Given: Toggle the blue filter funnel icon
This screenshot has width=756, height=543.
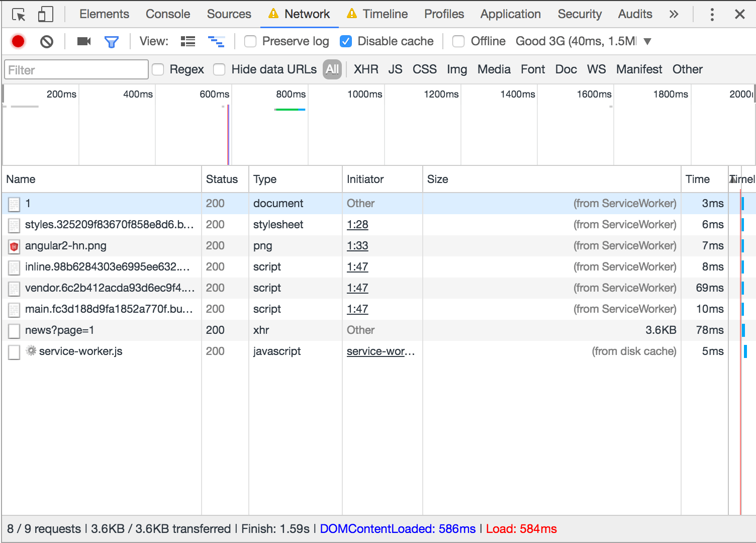Looking at the screenshot, I should coord(112,42).
